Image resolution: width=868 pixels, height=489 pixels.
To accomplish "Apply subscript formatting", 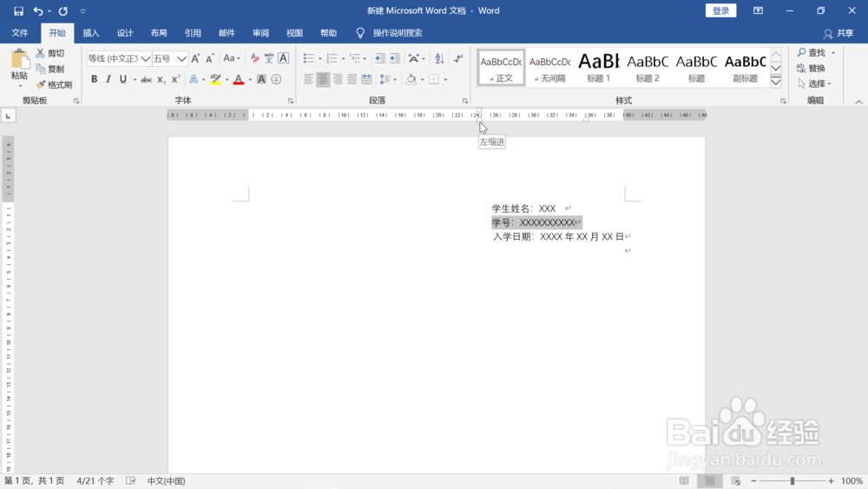I will click(x=161, y=80).
